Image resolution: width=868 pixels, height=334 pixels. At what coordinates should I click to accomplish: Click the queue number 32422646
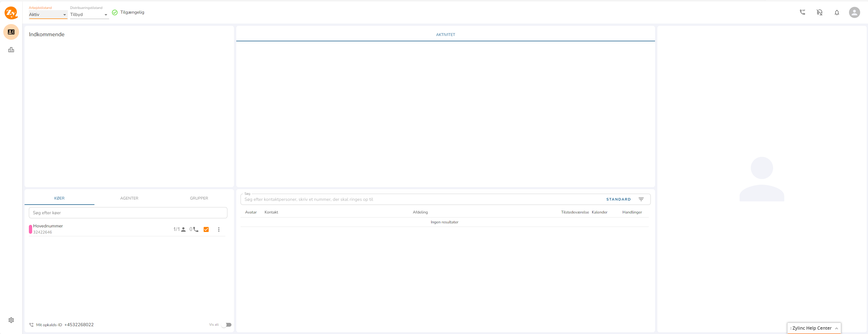43,232
